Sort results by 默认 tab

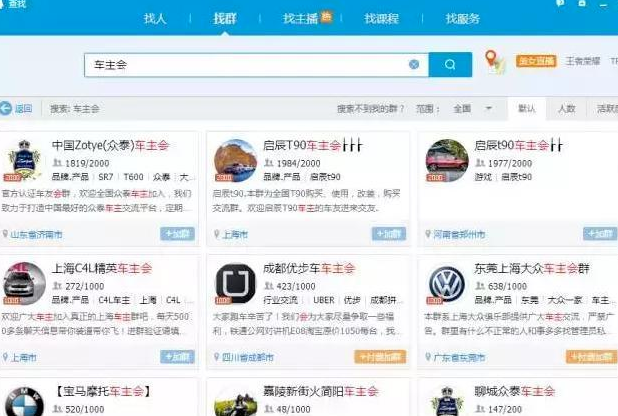click(x=527, y=108)
